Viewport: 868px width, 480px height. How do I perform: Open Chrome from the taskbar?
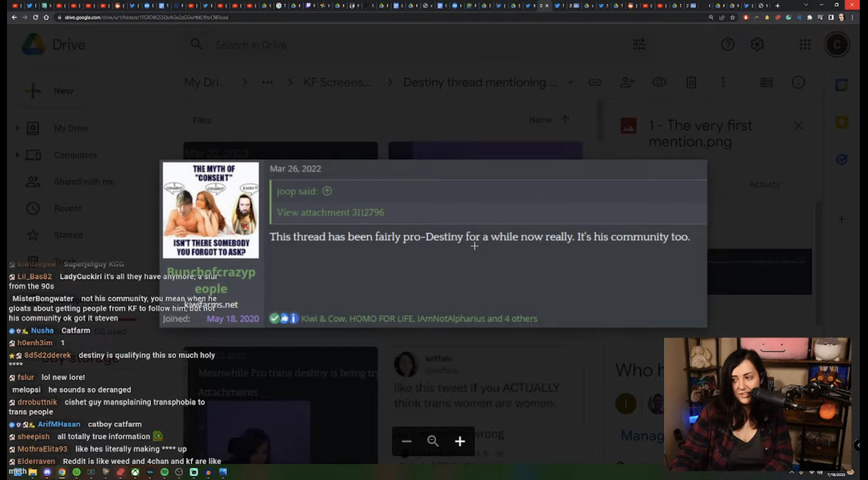click(x=62, y=472)
